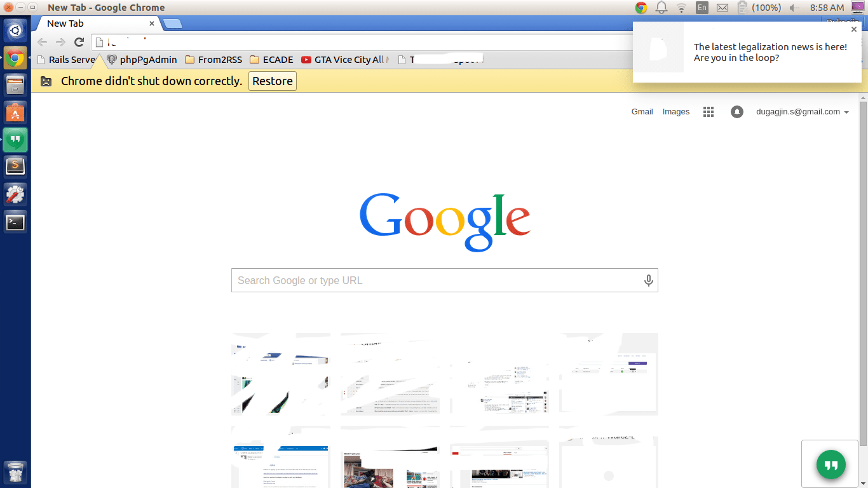
Task: Launch Sublime Text from the dock
Action: tap(15, 167)
